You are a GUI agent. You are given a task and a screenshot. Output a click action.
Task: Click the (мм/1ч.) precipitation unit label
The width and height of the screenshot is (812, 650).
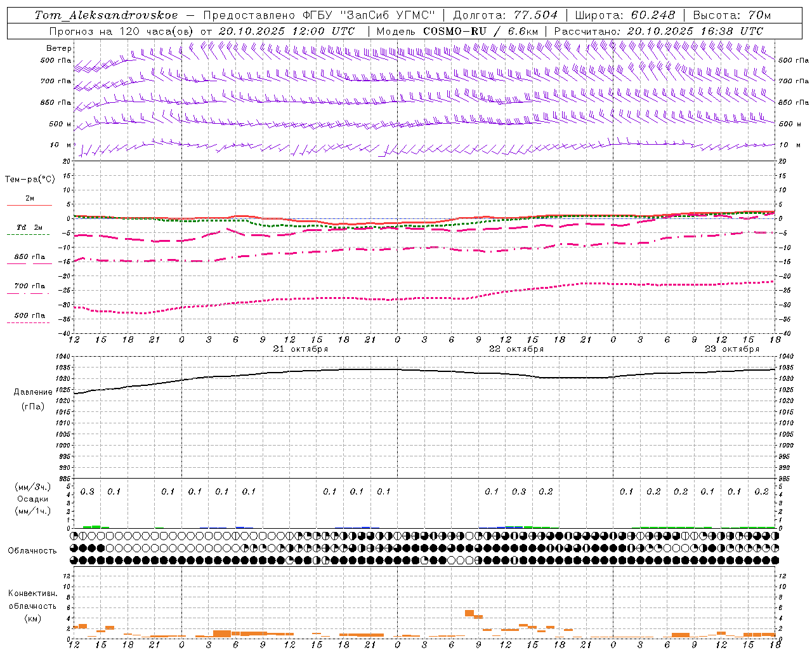point(33,511)
